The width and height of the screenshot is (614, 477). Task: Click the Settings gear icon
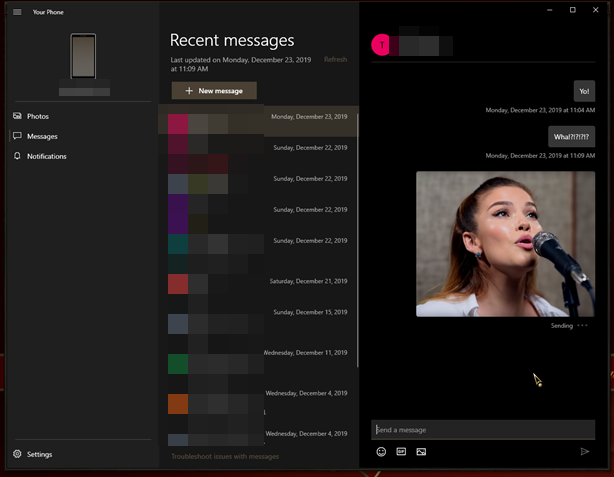click(17, 454)
